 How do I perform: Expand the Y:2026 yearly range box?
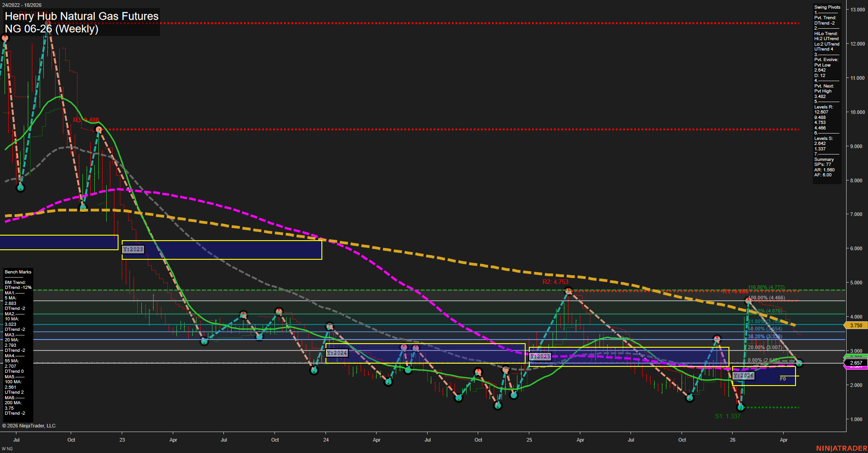[744, 376]
